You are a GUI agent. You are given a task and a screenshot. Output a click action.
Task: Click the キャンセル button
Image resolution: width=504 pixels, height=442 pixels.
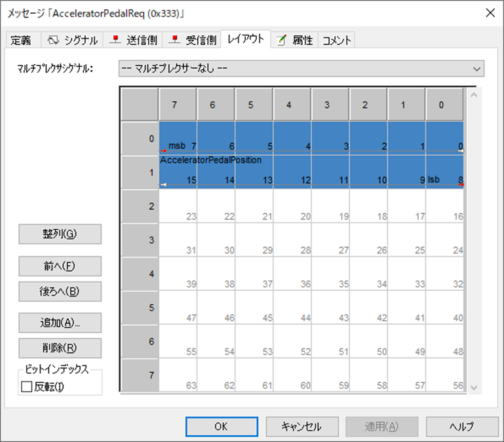point(301,426)
